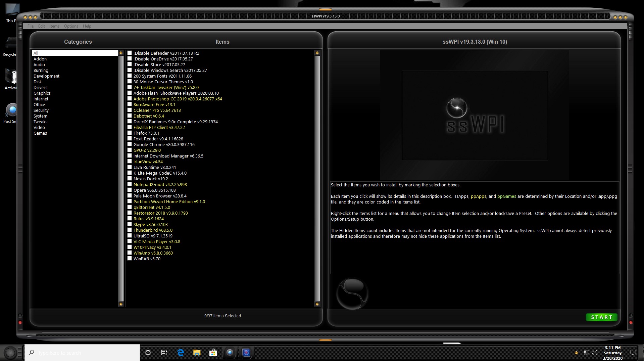Viewport: 644px width, 361px height.
Task: Click the ssWPI orb logo button
Action: click(x=352, y=294)
